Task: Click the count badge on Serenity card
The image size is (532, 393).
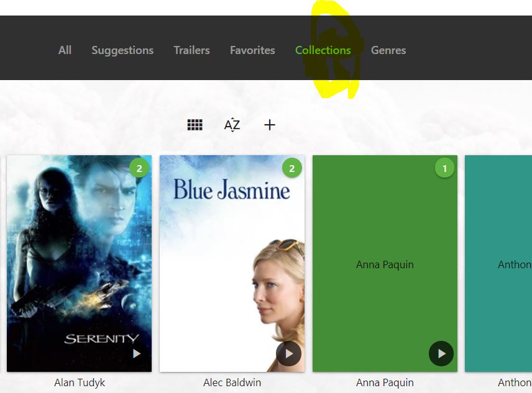Action: pyautogui.click(x=139, y=168)
